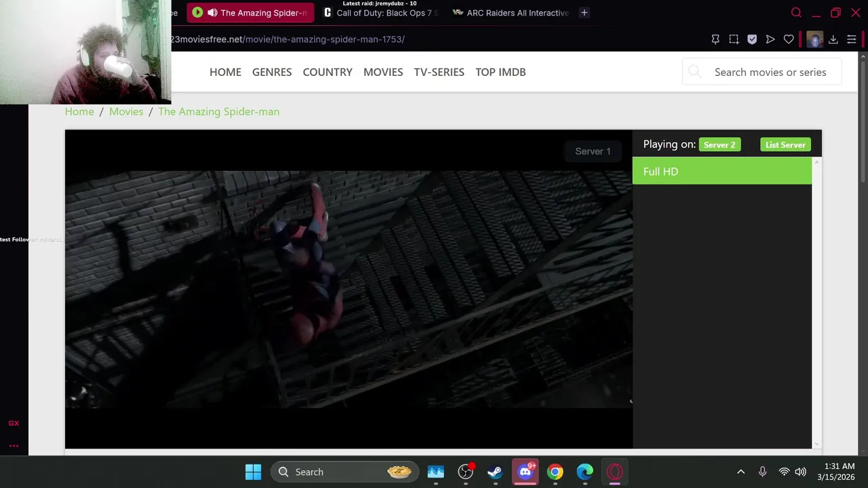868x488 pixels.
Task: Open the MOVIES section
Action: pyautogui.click(x=383, y=72)
